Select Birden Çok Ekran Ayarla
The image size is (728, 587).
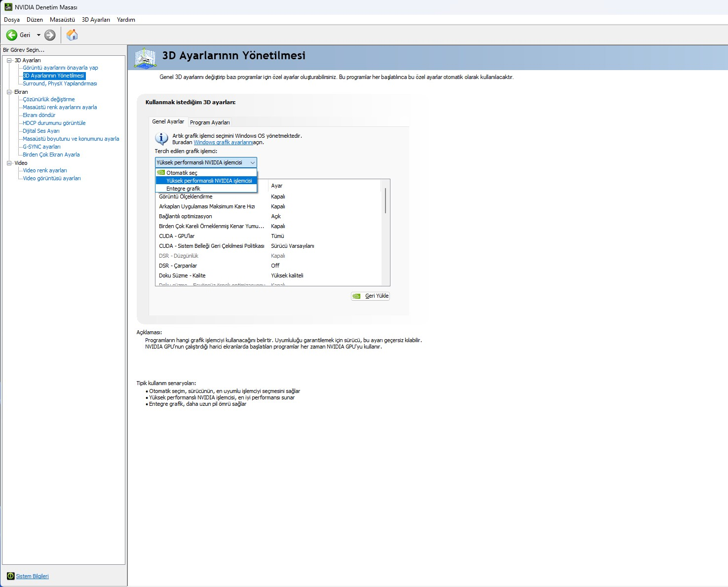[51, 155]
